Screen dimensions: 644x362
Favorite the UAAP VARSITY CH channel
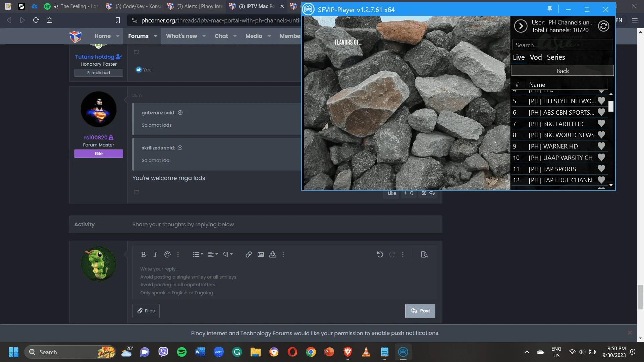[601, 157]
